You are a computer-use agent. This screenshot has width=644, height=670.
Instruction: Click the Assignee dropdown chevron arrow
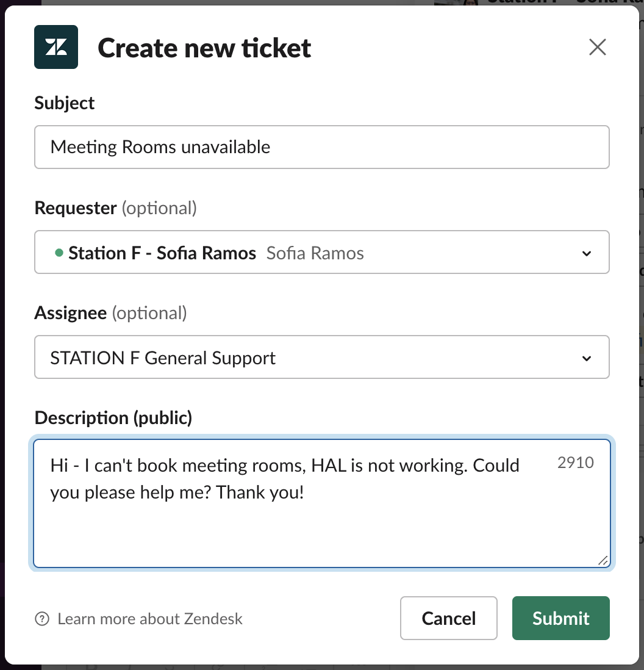tap(587, 359)
